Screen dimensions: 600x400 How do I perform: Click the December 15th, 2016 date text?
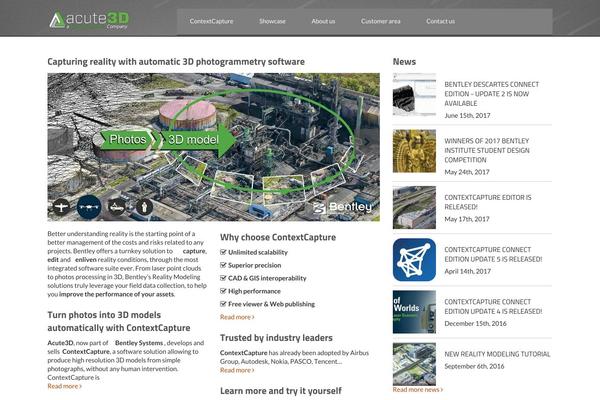(x=475, y=323)
